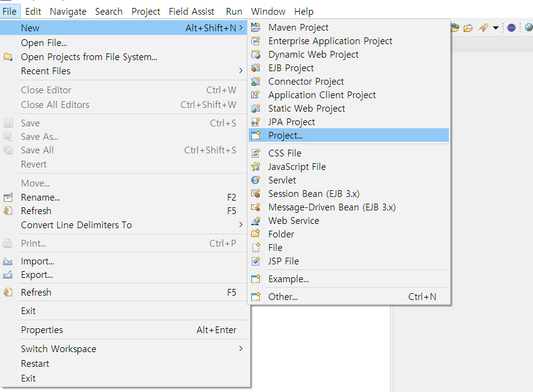The width and height of the screenshot is (533, 392).
Task: Close the File menu via File
Action: [10, 11]
